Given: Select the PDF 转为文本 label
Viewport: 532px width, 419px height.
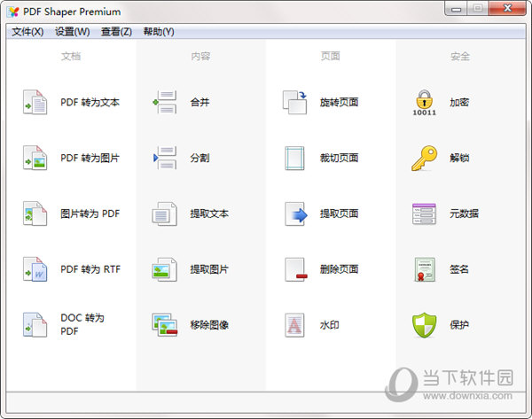Looking at the screenshot, I should (x=90, y=102).
